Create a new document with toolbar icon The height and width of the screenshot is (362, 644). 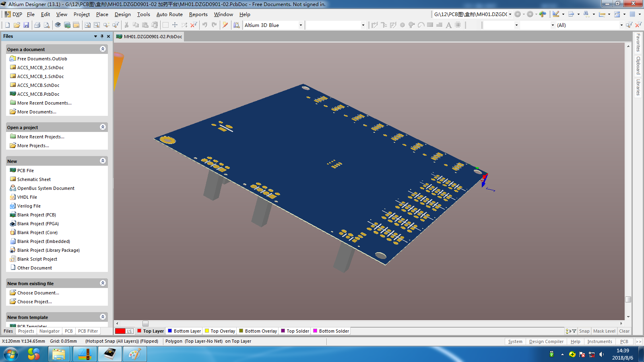coord(7,25)
